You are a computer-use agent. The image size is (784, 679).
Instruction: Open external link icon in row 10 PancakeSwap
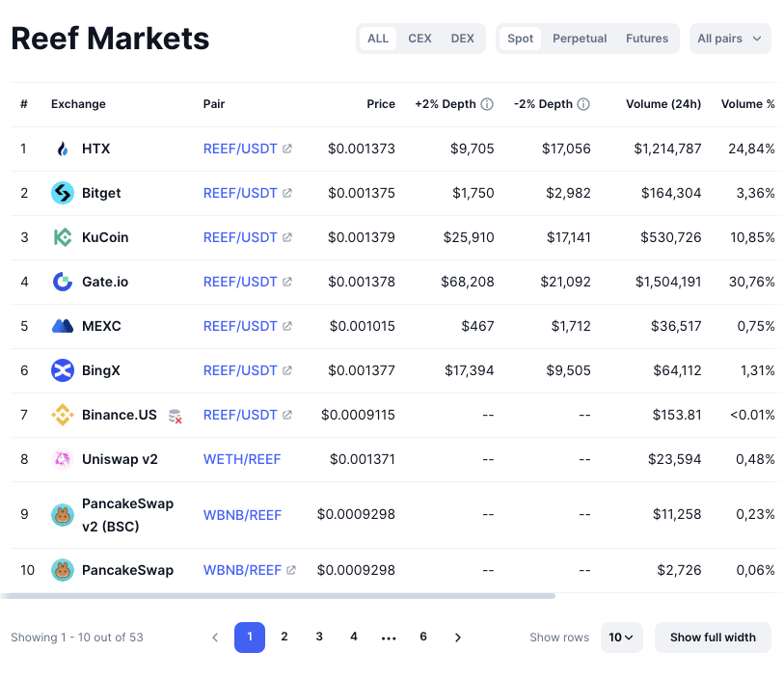point(291,569)
